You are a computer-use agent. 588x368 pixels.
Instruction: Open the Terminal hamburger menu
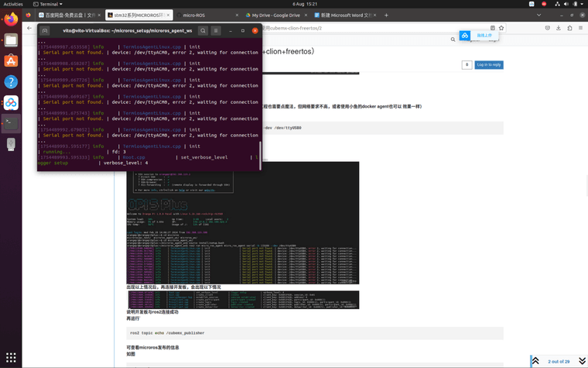(x=216, y=31)
